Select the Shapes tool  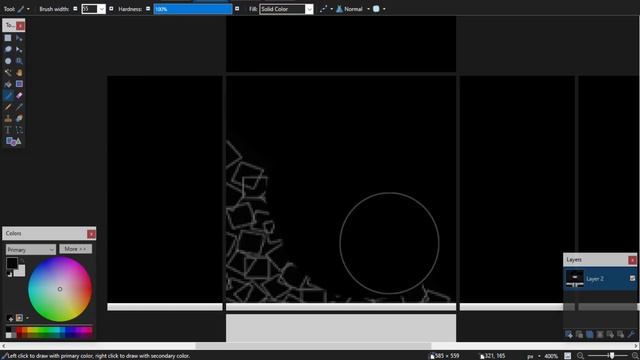coord(13,142)
